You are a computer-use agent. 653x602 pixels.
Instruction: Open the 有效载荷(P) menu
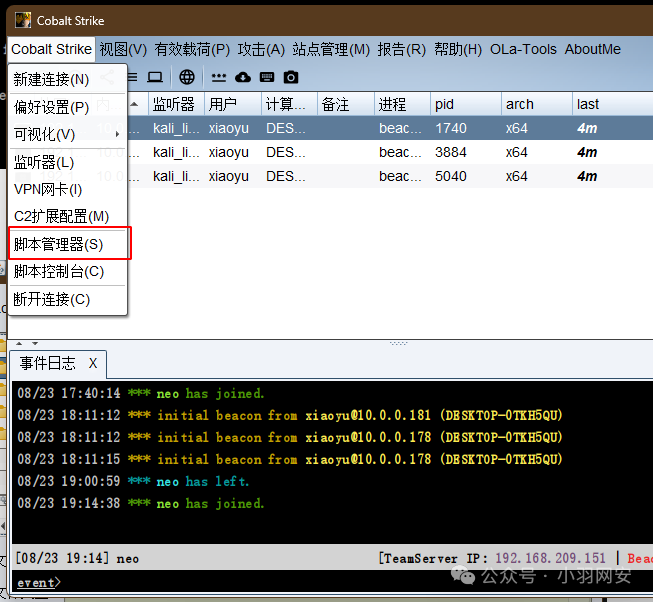click(x=192, y=50)
